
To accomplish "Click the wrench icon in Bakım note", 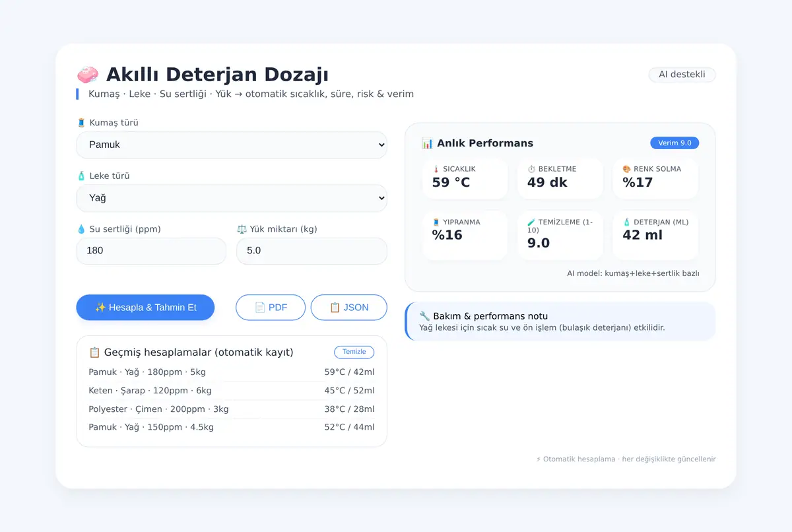I will click(424, 316).
